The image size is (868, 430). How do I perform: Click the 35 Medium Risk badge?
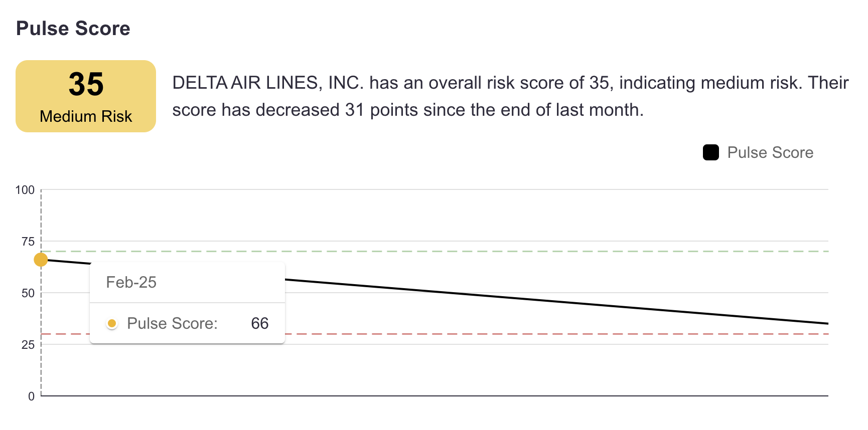pos(86,96)
